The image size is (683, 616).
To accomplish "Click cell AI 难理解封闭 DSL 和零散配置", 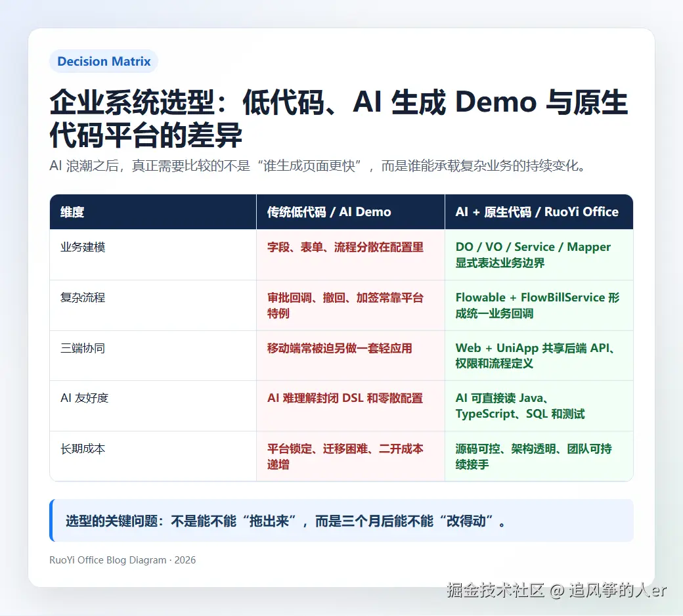I will [351, 406].
